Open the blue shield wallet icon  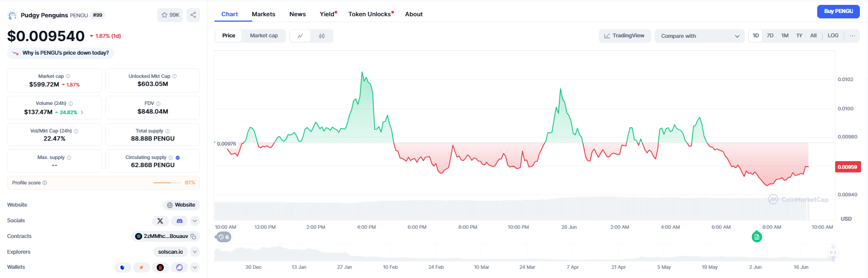tap(123, 267)
